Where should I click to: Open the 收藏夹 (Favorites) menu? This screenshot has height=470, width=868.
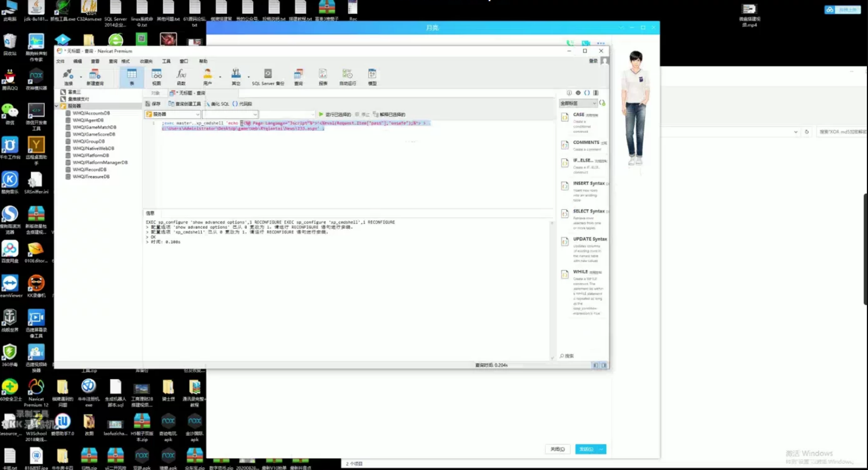click(x=146, y=61)
